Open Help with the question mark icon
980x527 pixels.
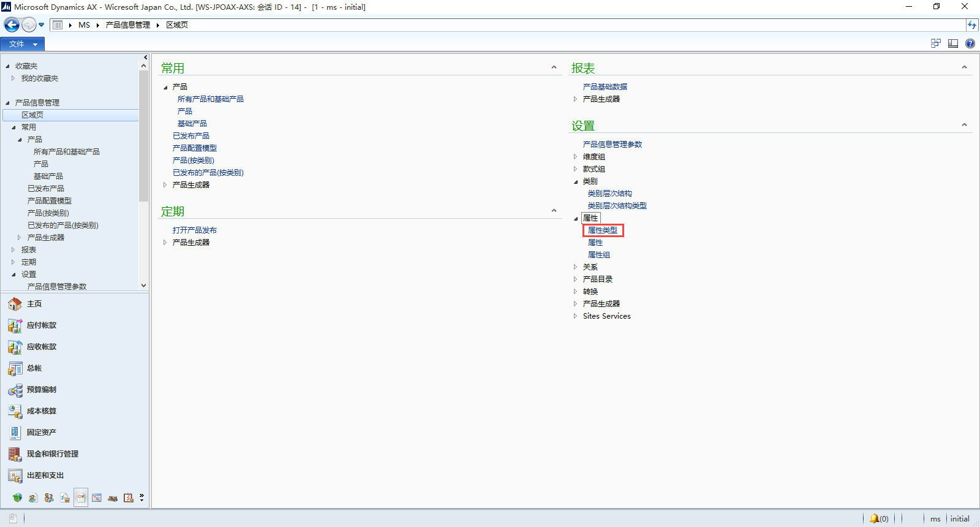click(x=970, y=44)
